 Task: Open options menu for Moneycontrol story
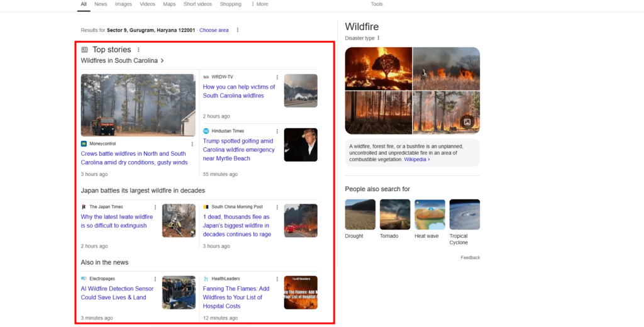(192, 144)
